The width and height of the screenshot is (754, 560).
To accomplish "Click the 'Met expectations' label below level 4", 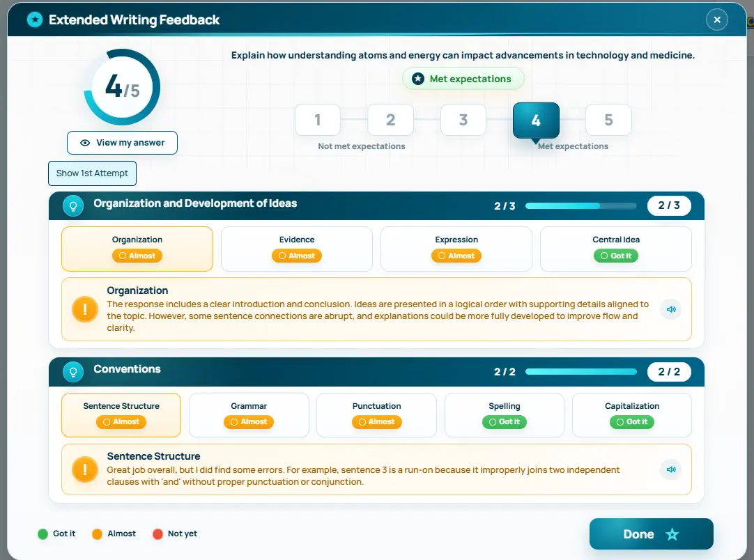I will coord(573,146).
